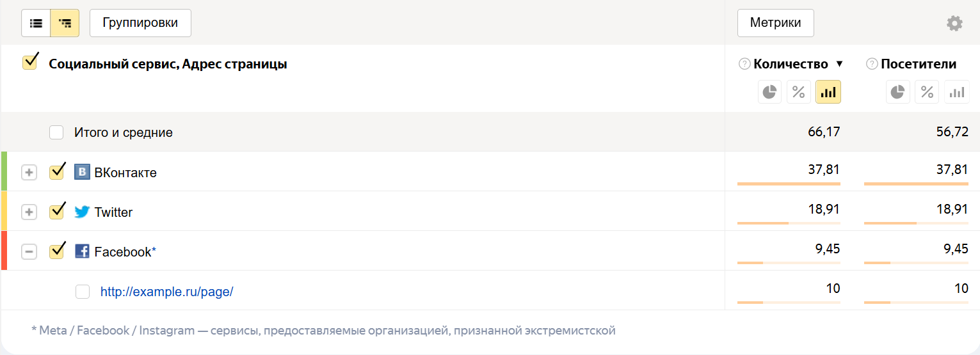Click help icon beside Количество
This screenshot has height=355, width=980.
click(744, 64)
